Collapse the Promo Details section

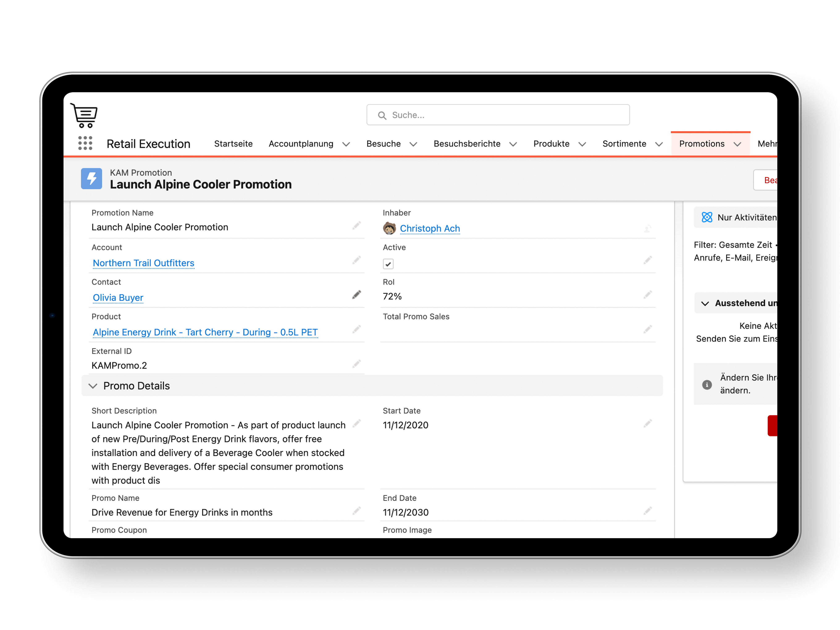coord(93,386)
